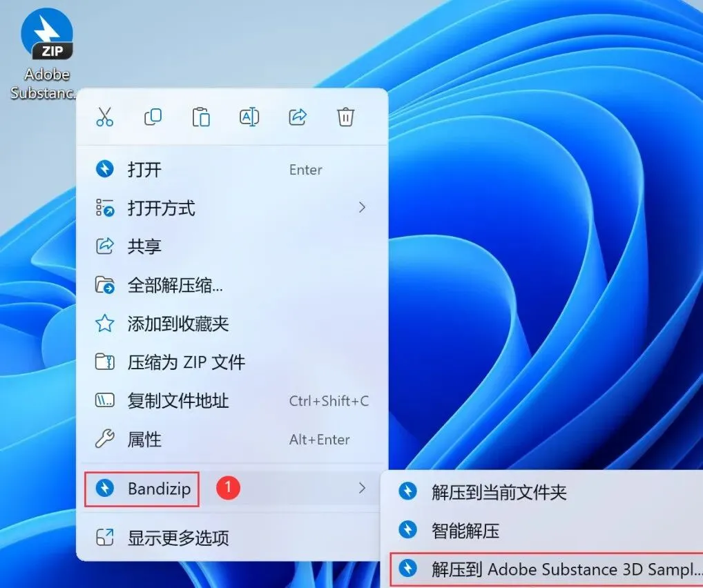Choose 压缩为 ZIP 文件 option

pos(232,362)
